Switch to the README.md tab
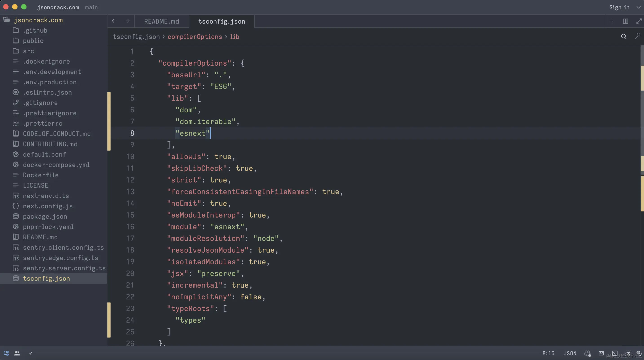Image resolution: width=644 pixels, height=360 pixels. click(x=162, y=22)
